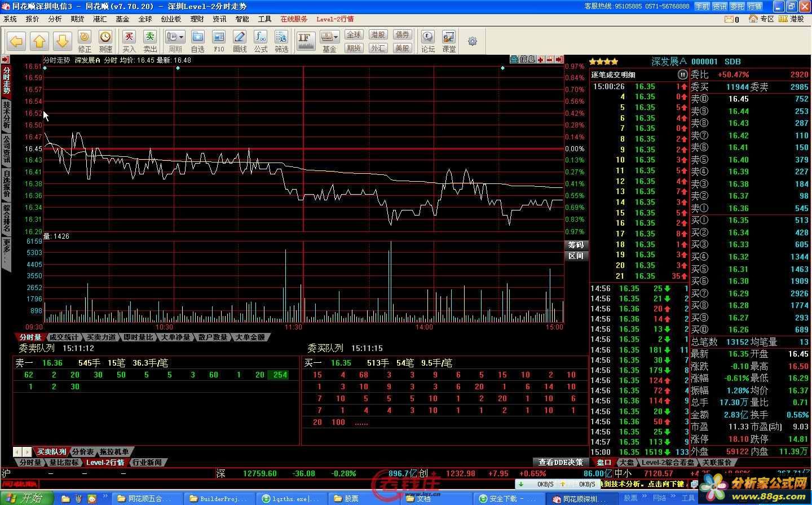The image size is (812, 505).
Task: Click the 卖出 sell icon
Action: coord(150,41)
